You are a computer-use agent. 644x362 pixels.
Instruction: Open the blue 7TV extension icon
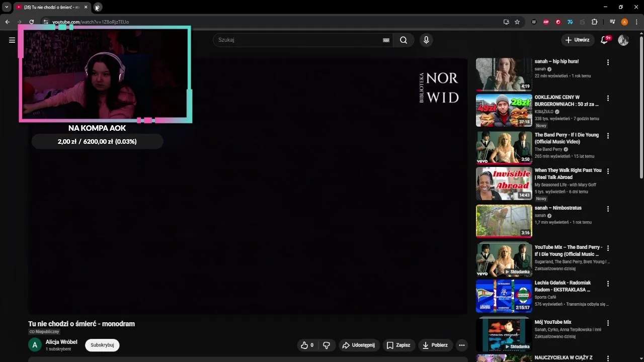570,22
